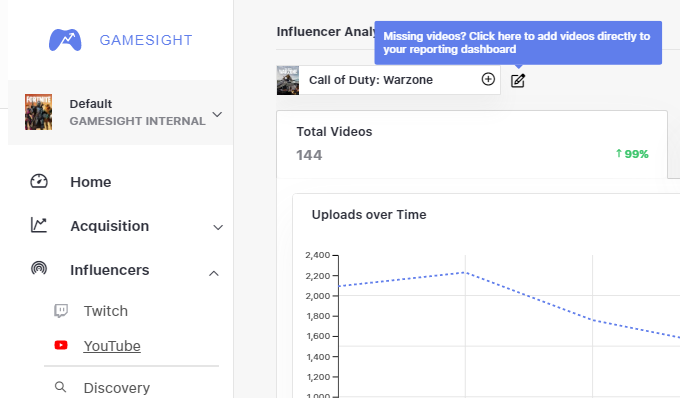Screen dimensions: 680x398
Task: Open Discovery in sidebar
Action: [117, 388]
